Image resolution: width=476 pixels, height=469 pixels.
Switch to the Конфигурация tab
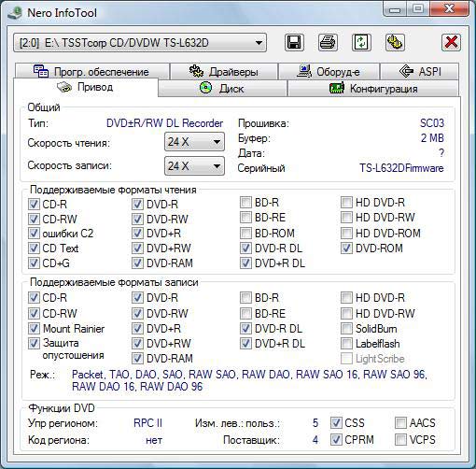[x=373, y=89]
